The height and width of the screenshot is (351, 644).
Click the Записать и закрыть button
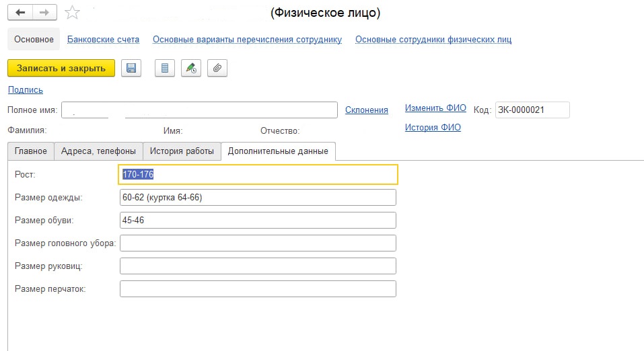[61, 68]
